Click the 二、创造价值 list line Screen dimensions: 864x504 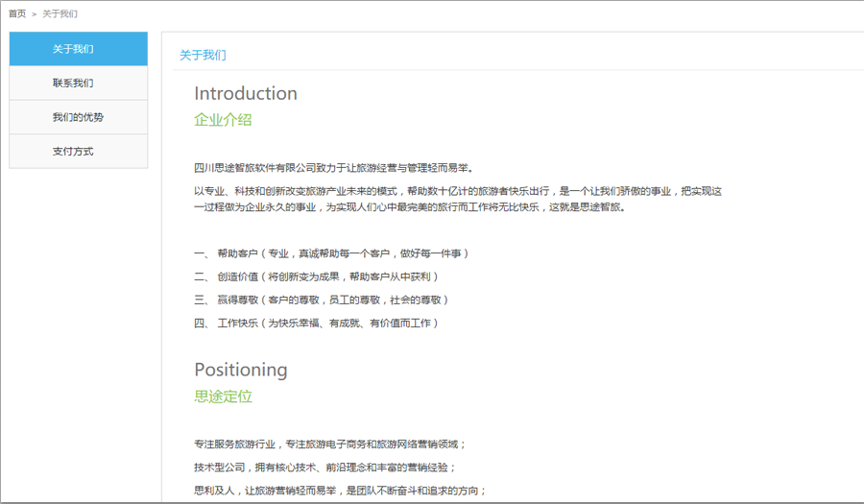pos(322,276)
